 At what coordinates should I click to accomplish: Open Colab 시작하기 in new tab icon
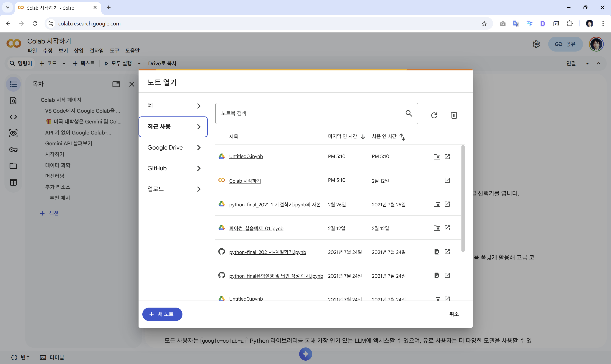click(447, 181)
